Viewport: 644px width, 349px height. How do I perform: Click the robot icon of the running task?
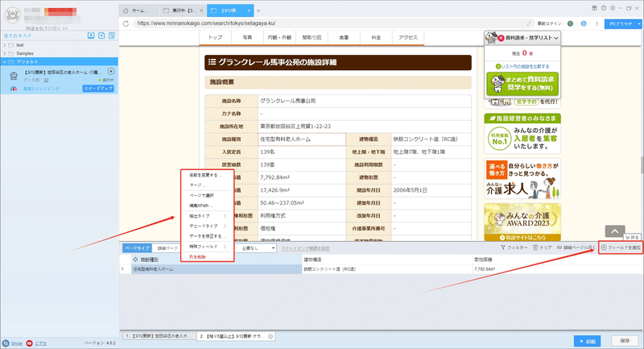[14, 76]
